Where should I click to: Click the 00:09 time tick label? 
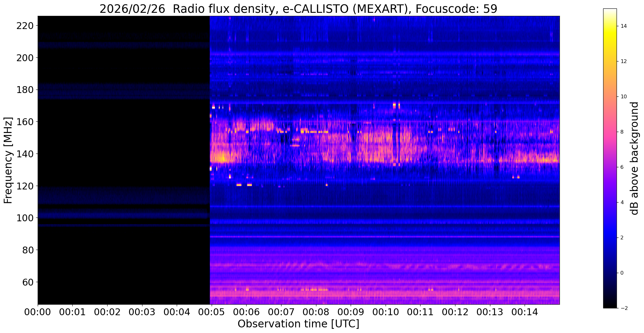point(351,312)
